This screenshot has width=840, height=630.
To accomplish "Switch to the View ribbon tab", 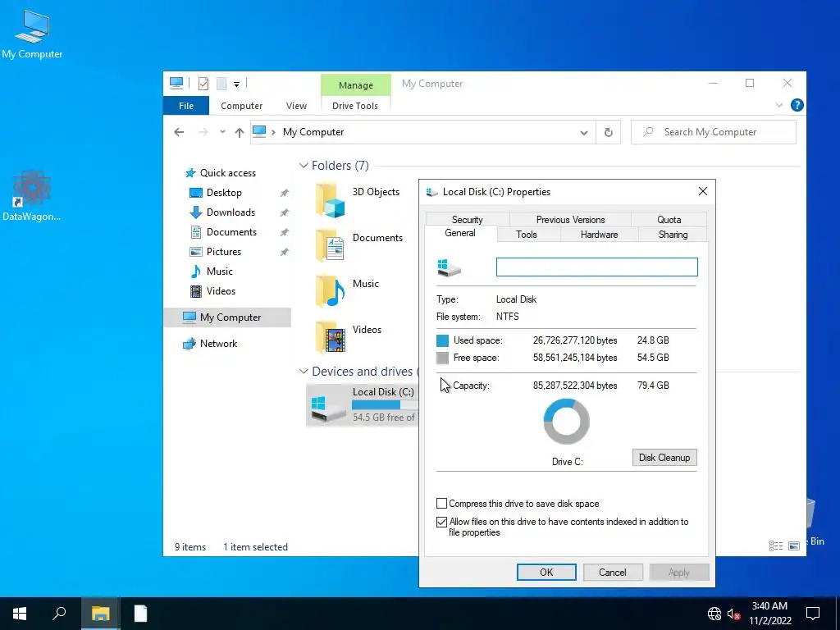I will (296, 106).
